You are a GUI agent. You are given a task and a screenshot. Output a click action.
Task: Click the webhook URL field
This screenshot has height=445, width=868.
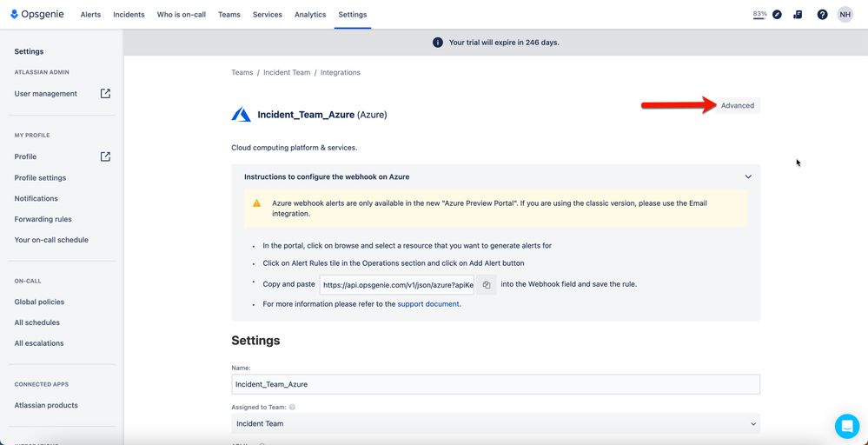[x=397, y=284]
